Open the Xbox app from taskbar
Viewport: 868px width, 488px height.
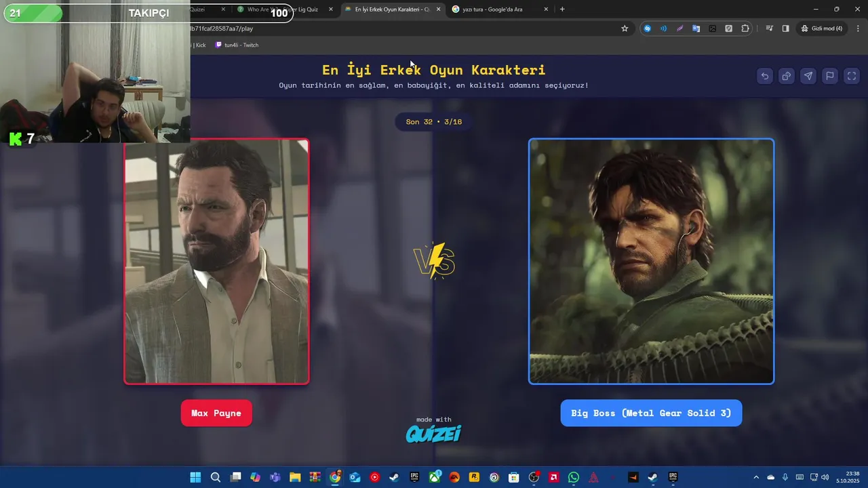(434, 477)
